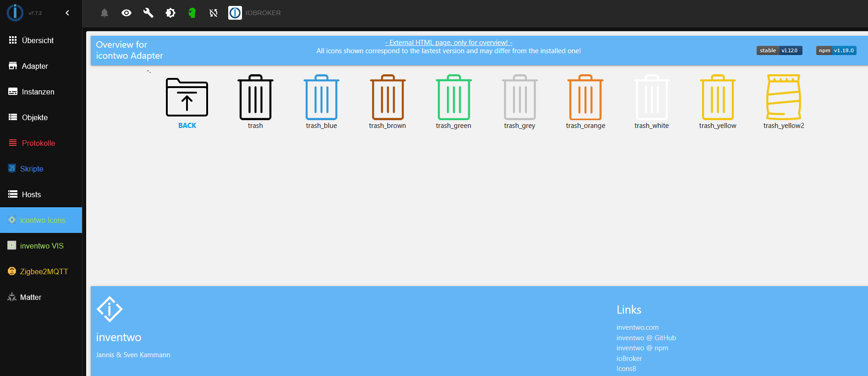Open the inventwo @ GitHub link

point(646,338)
